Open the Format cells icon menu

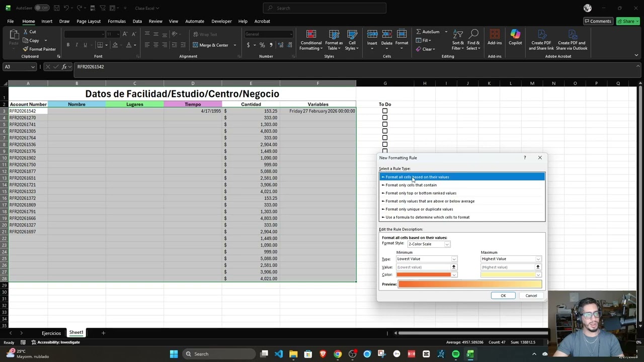401,40
